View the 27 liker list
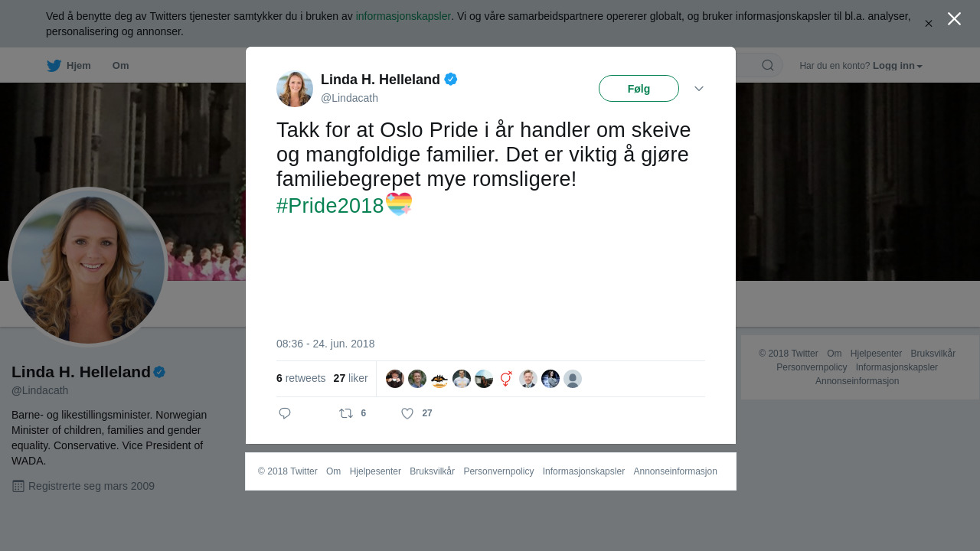Image resolution: width=980 pixels, height=551 pixels. pos(351,378)
